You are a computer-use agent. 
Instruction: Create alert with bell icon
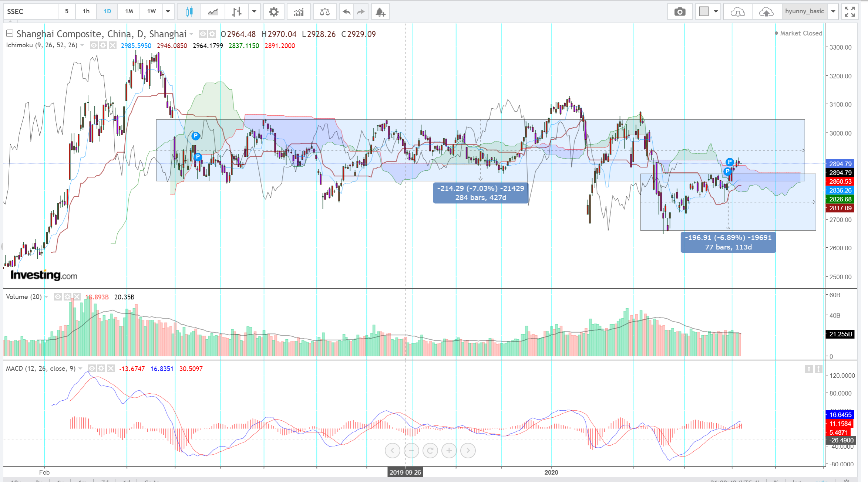click(x=380, y=12)
